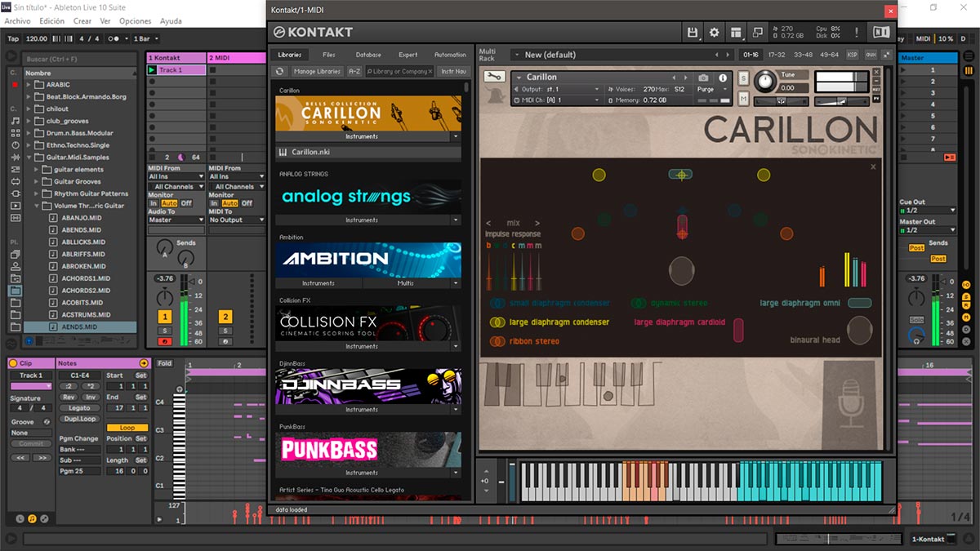Open Carillon.nki instrument file

click(368, 152)
